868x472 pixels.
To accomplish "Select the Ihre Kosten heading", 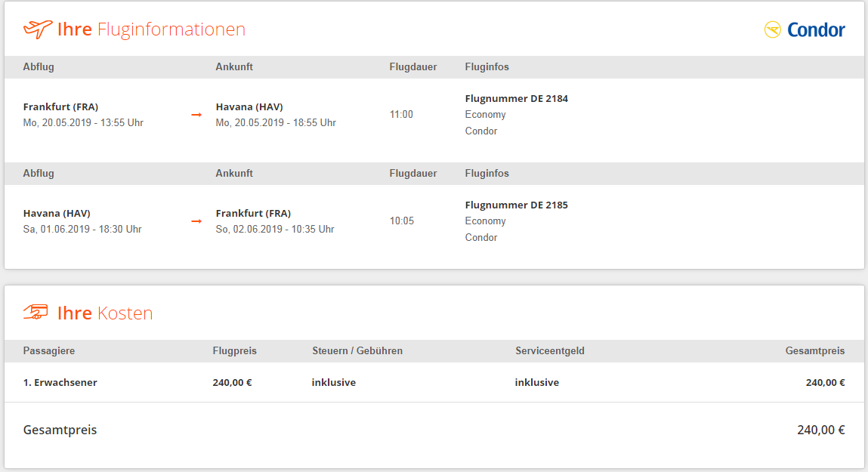I will point(104,313).
